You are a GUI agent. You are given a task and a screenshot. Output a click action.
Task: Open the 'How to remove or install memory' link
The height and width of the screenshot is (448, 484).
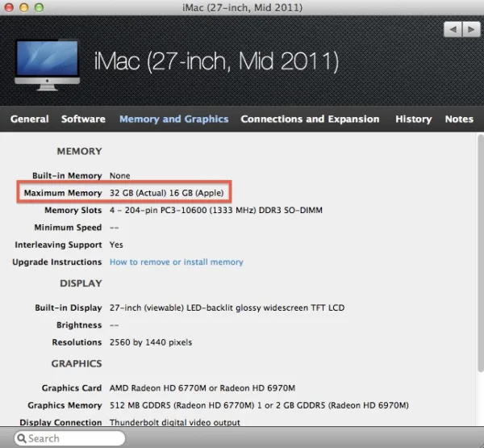[x=176, y=262]
